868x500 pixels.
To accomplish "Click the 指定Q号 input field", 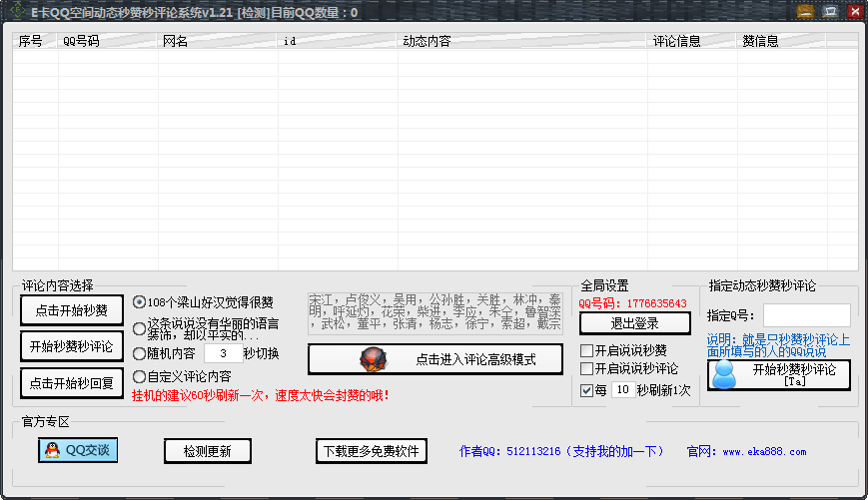I will 806,315.
